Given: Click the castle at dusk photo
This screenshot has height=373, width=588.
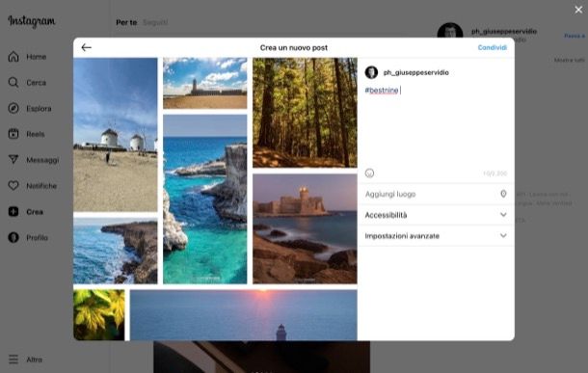Looking at the screenshot, I should (305, 228).
